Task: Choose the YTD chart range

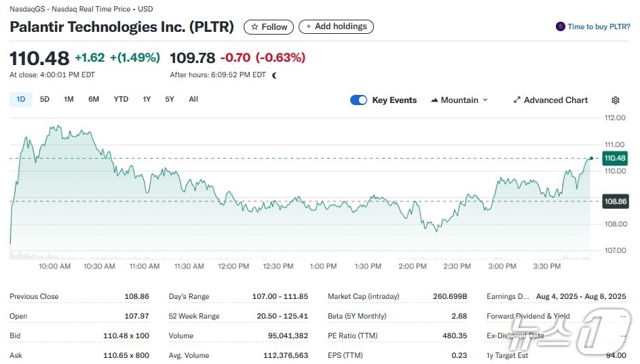Action: click(x=121, y=100)
